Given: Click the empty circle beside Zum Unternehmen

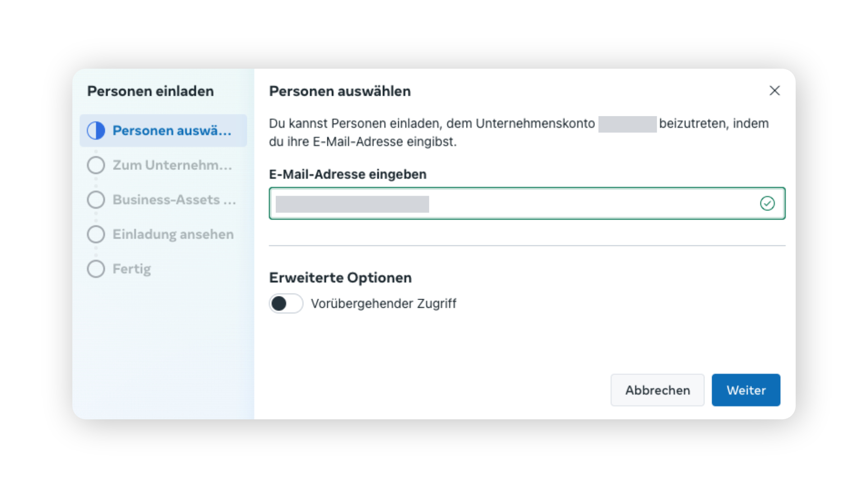Looking at the screenshot, I should (96, 165).
